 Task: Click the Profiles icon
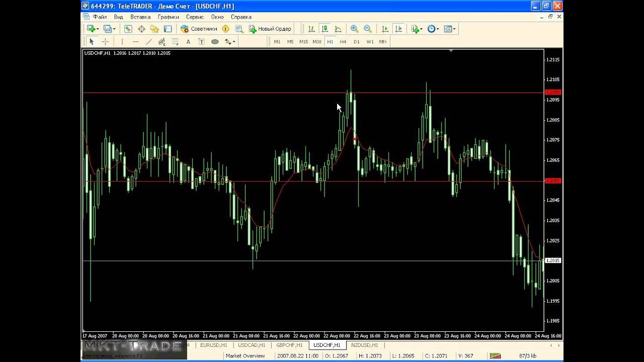click(x=107, y=29)
